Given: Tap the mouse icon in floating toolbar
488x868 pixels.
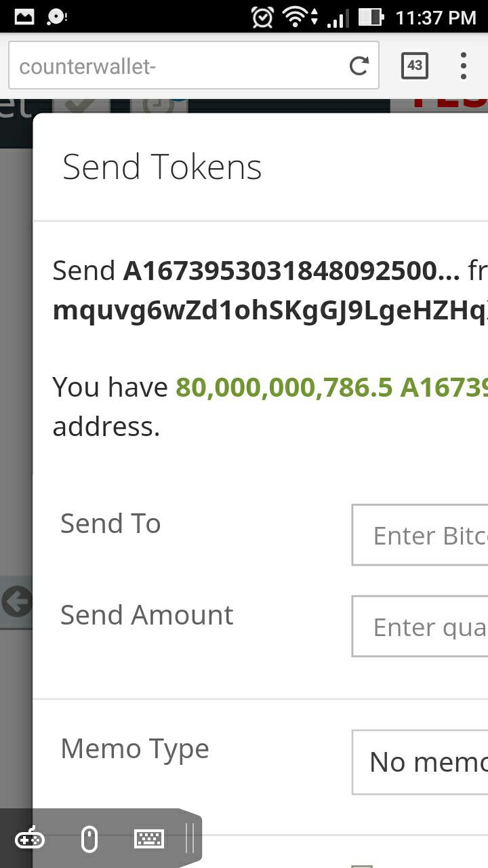Looking at the screenshot, I should (x=89, y=840).
